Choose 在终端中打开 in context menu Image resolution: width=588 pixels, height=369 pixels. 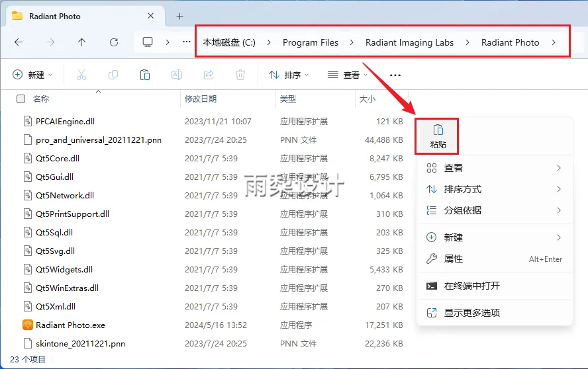point(494,286)
